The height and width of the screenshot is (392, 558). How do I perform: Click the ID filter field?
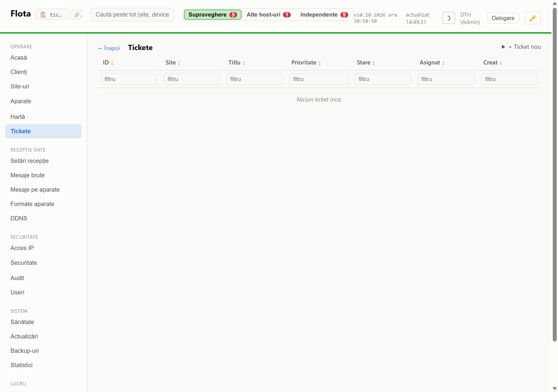tap(129, 79)
